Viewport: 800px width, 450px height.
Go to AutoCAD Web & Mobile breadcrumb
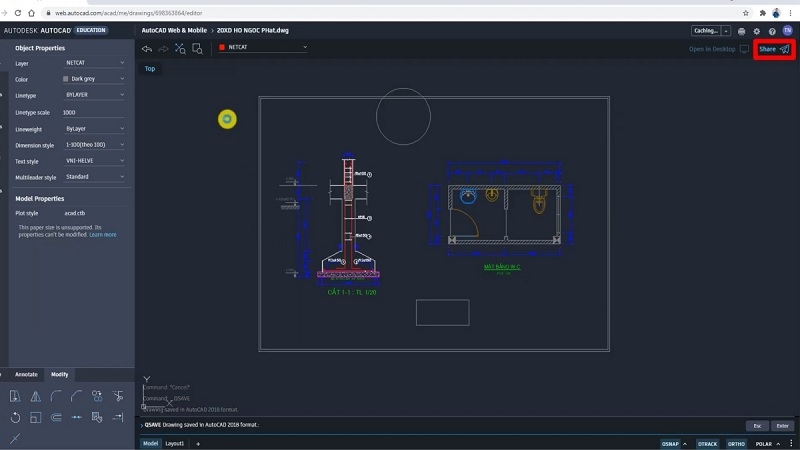174,31
